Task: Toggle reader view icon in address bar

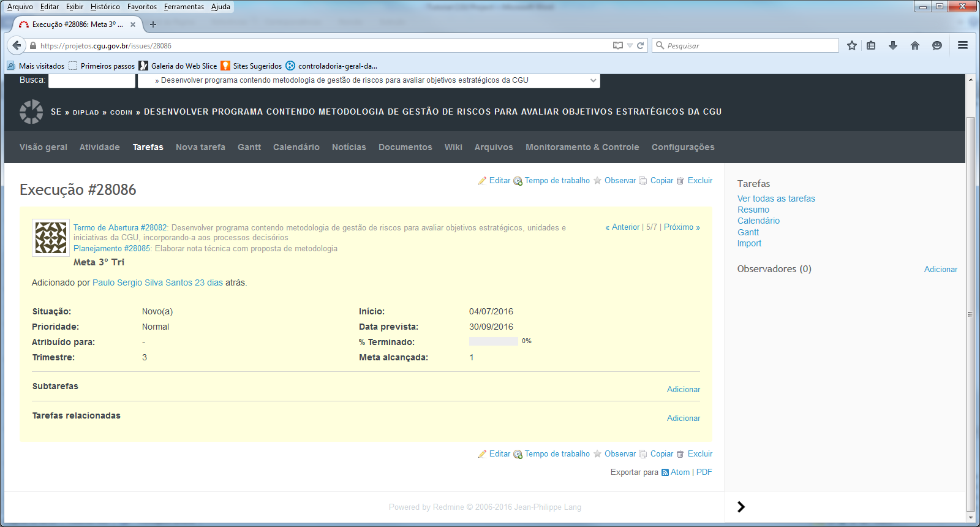Action: 618,45
